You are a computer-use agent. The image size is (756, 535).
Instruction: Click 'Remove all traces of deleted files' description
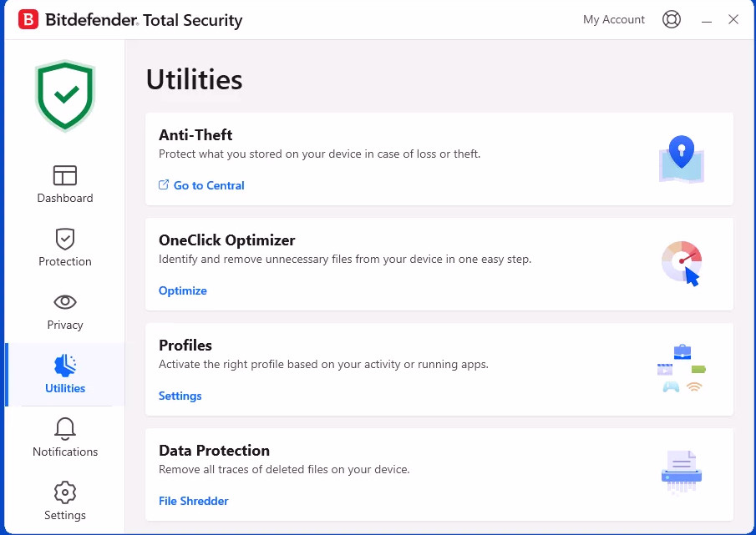(x=284, y=470)
